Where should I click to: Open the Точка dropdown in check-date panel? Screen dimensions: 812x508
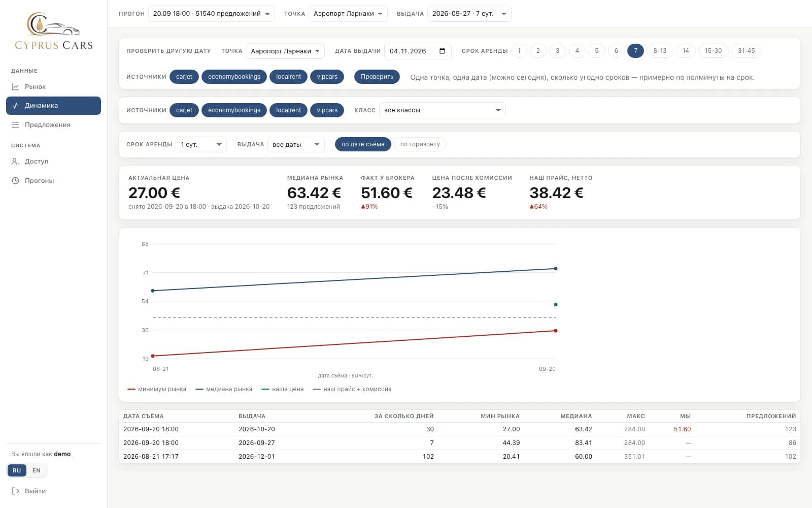(x=285, y=51)
